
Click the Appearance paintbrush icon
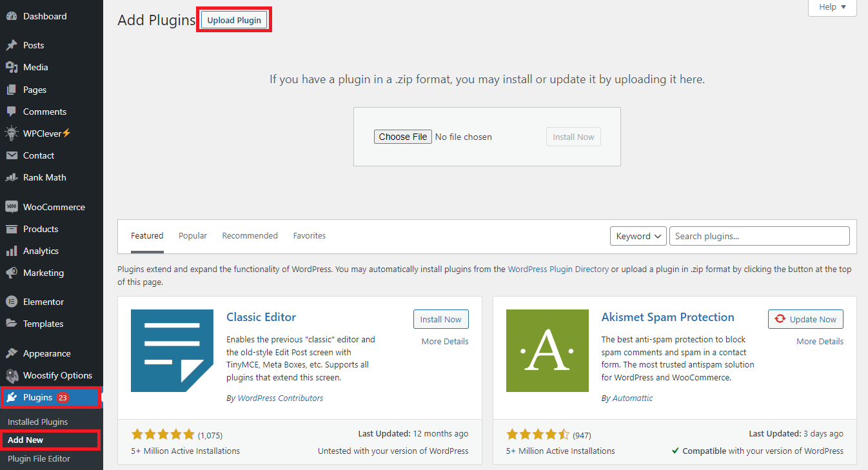(x=12, y=353)
